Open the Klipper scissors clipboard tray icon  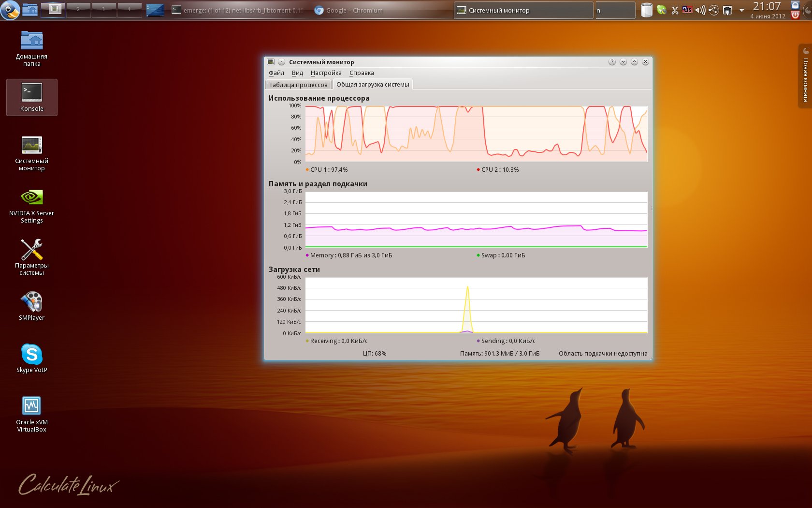tap(675, 10)
